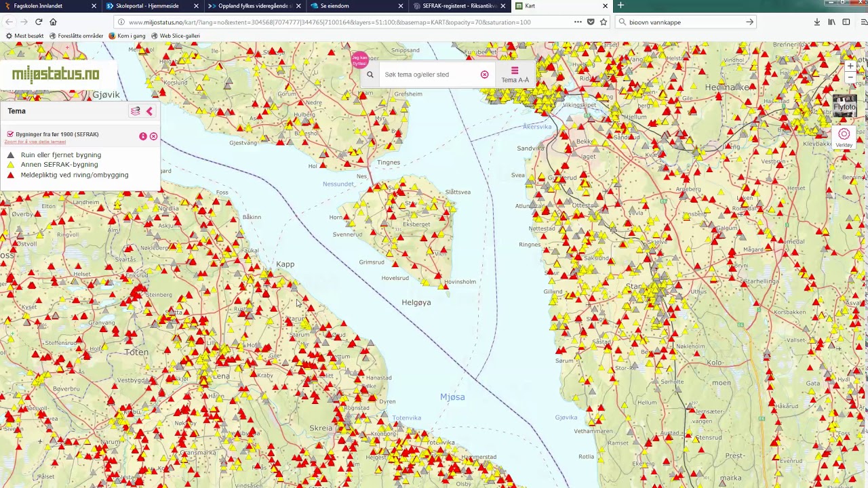The width and height of the screenshot is (868, 488).
Task: Reload the current page
Action: click(39, 22)
